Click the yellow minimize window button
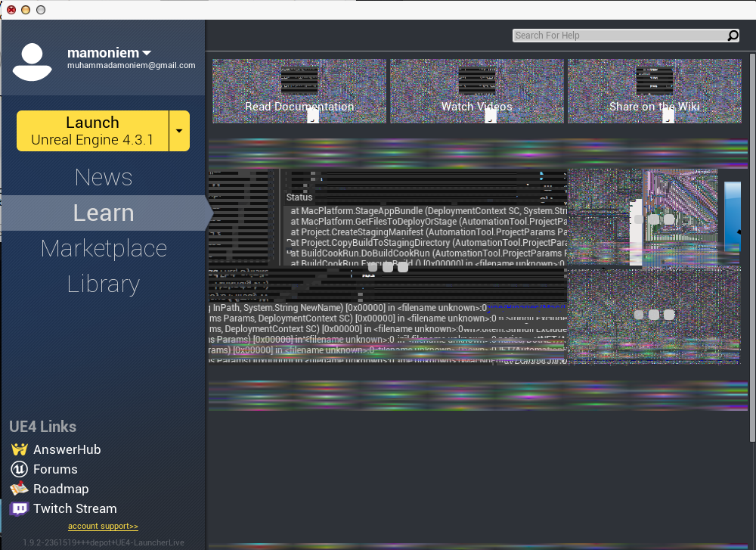The image size is (756, 550). point(26,10)
